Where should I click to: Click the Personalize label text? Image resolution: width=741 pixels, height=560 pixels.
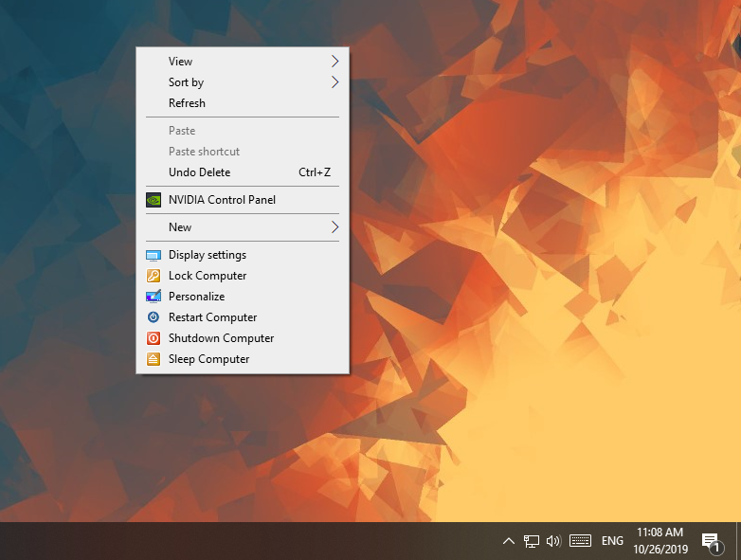[x=196, y=297]
